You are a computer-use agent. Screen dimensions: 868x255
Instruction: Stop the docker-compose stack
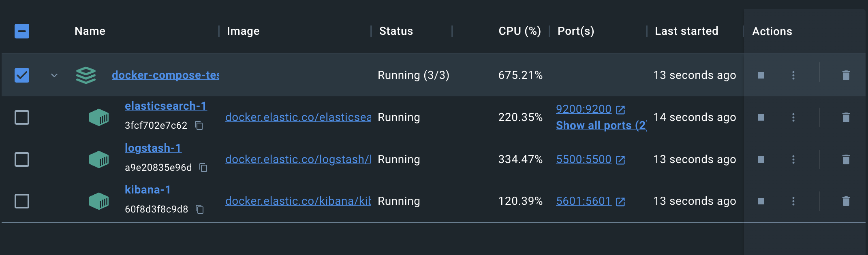pyautogui.click(x=761, y=75)
